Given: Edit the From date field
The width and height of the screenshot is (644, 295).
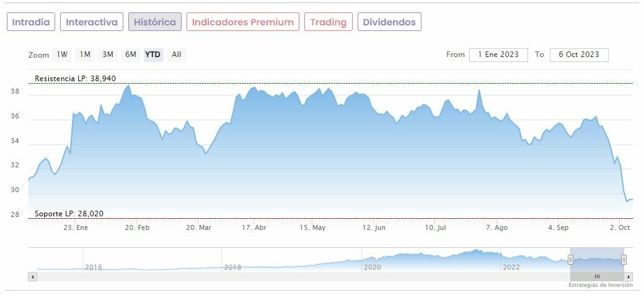Looking at the screenshot, I should 498,55.
